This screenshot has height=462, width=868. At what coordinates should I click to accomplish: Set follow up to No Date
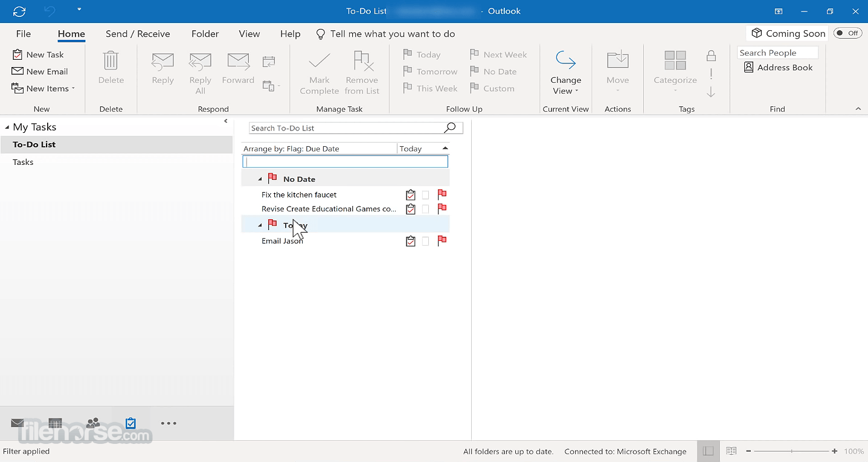pyautogui.click(x=493, y=71)
